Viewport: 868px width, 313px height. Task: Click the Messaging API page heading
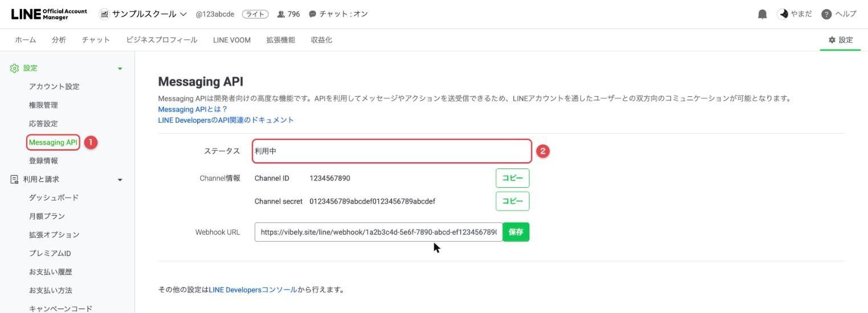point(201,82)
